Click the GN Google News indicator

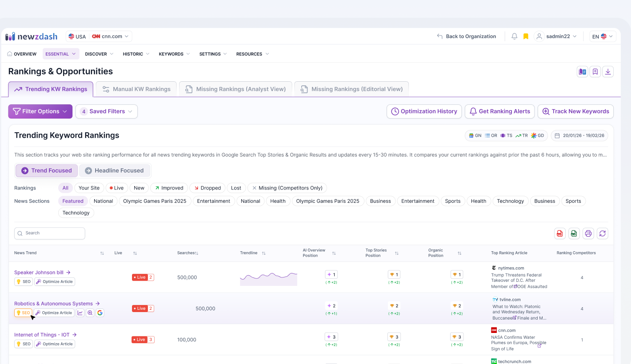tap(475, 135)
